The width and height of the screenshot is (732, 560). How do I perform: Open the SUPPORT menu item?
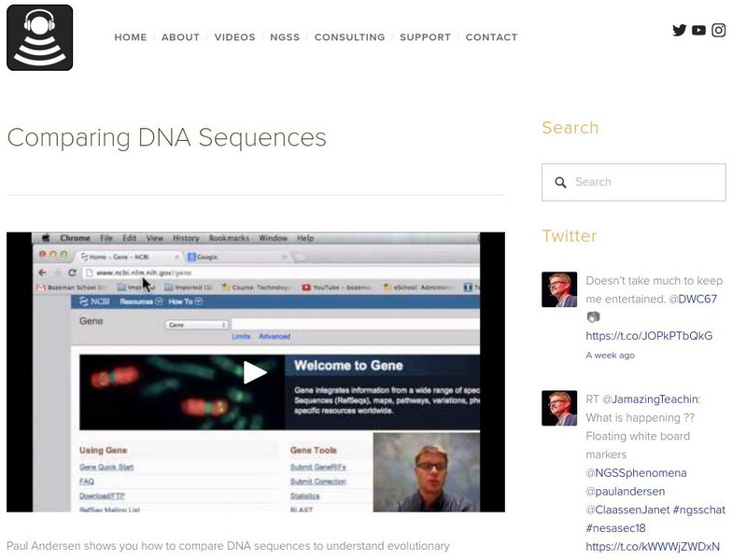tap(426, 37)
